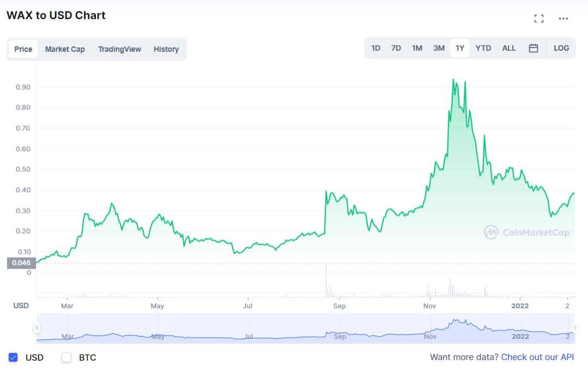Screen dimensions: 588x377
Task: Click the Sep label on the x-axis
Action: (x=340, y=306)
